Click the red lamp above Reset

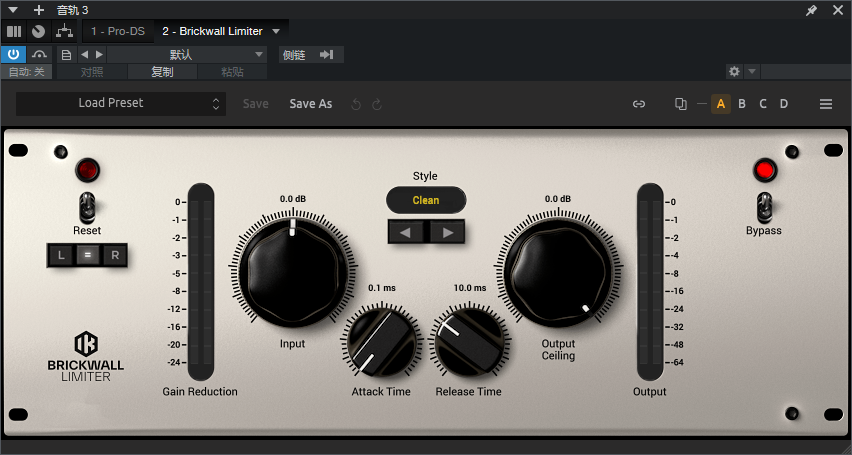[87, 170]
